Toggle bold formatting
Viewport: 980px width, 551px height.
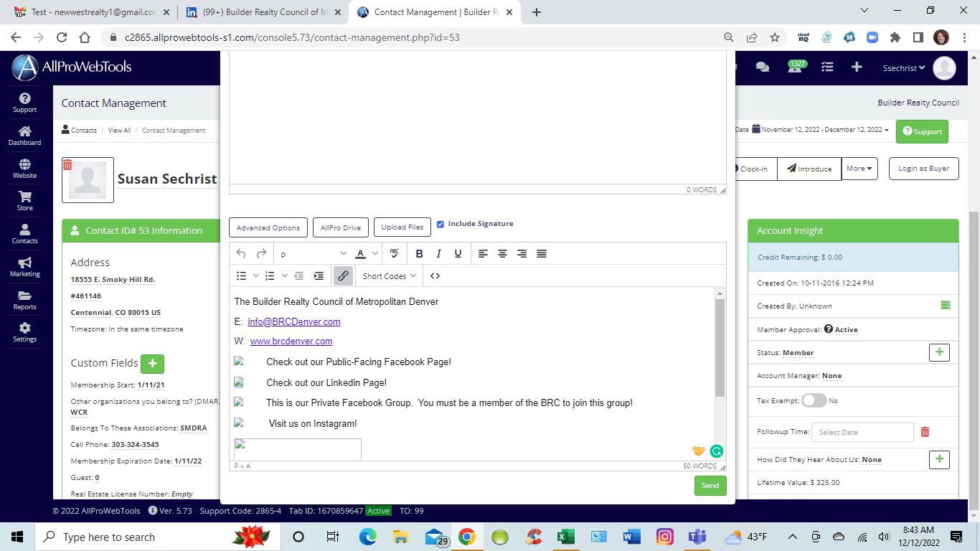(x=419, y=253)
